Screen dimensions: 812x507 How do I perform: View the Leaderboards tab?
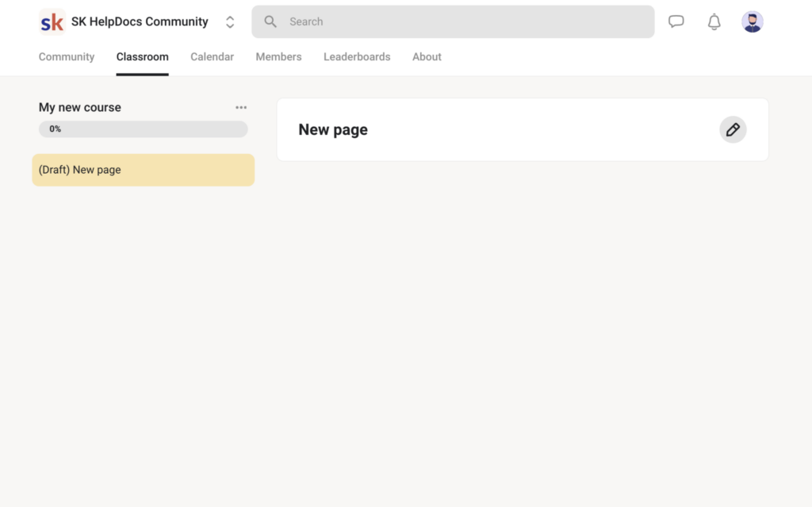pyautogui.click(x=357, y=57)
